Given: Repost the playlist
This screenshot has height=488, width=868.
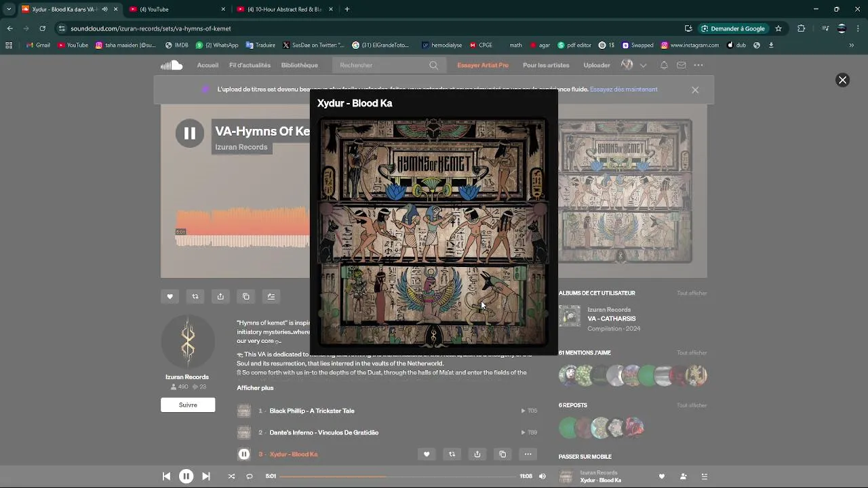Looking at the screenshot, I should point(195,296).
